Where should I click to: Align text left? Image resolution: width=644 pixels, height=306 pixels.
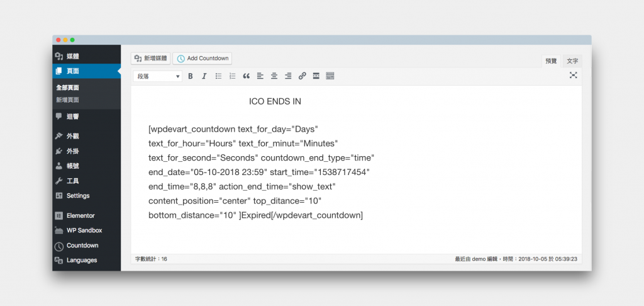(x=260, y=76)
